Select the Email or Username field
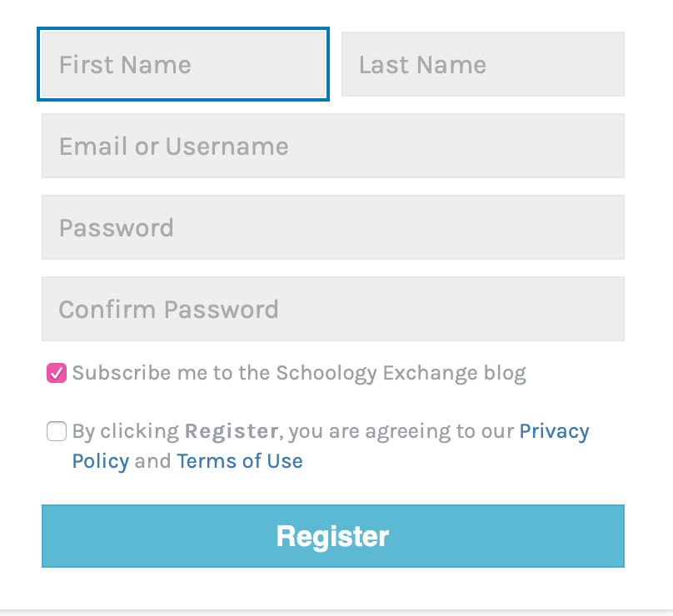 [332, 146]
